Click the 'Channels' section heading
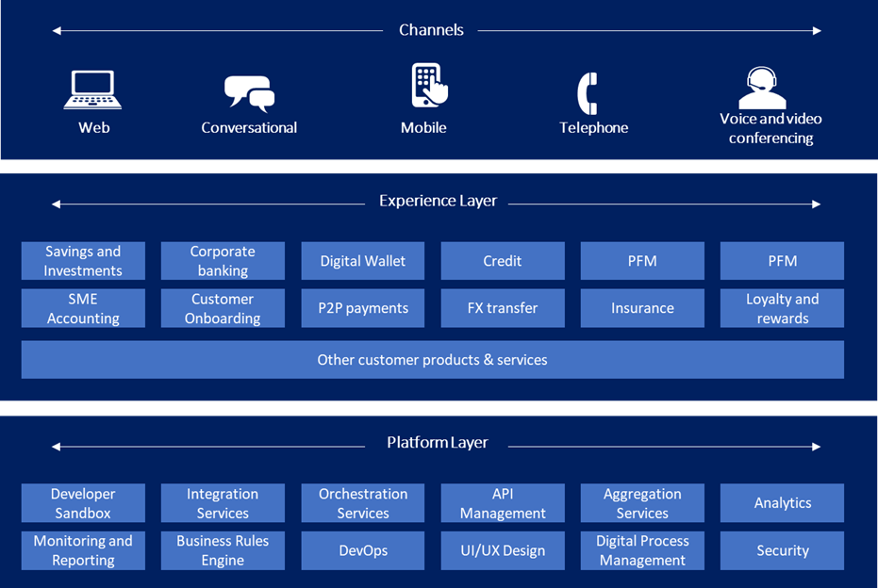 pos(431,29)
